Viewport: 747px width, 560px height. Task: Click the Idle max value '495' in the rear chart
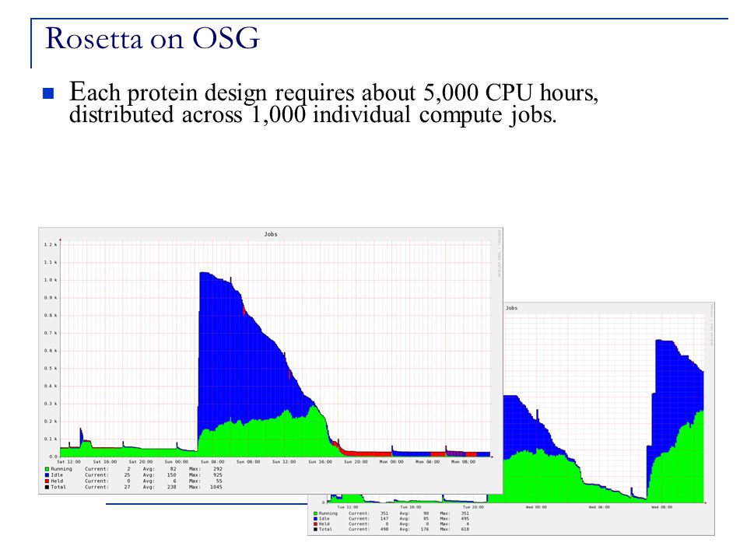pos(465,519)
